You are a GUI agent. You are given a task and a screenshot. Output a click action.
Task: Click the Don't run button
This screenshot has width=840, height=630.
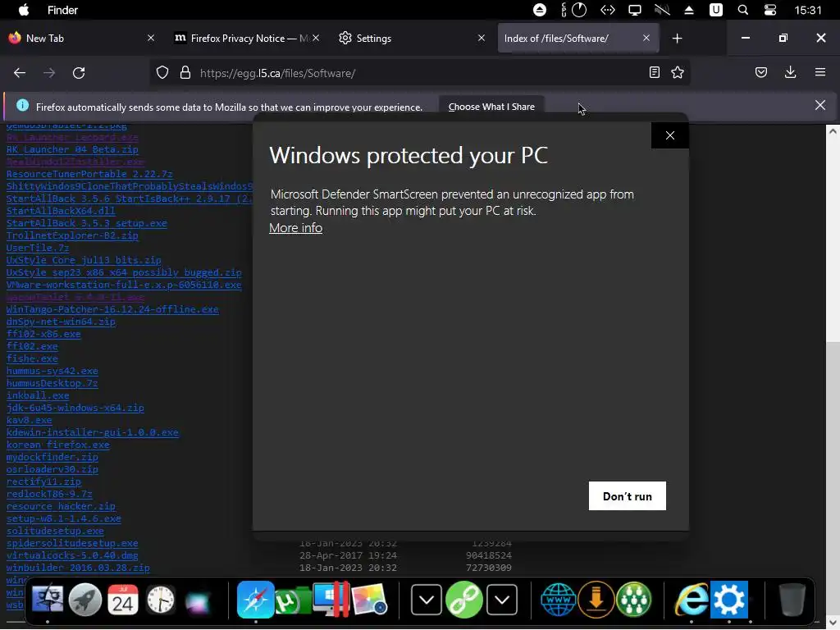click(628, 496)
